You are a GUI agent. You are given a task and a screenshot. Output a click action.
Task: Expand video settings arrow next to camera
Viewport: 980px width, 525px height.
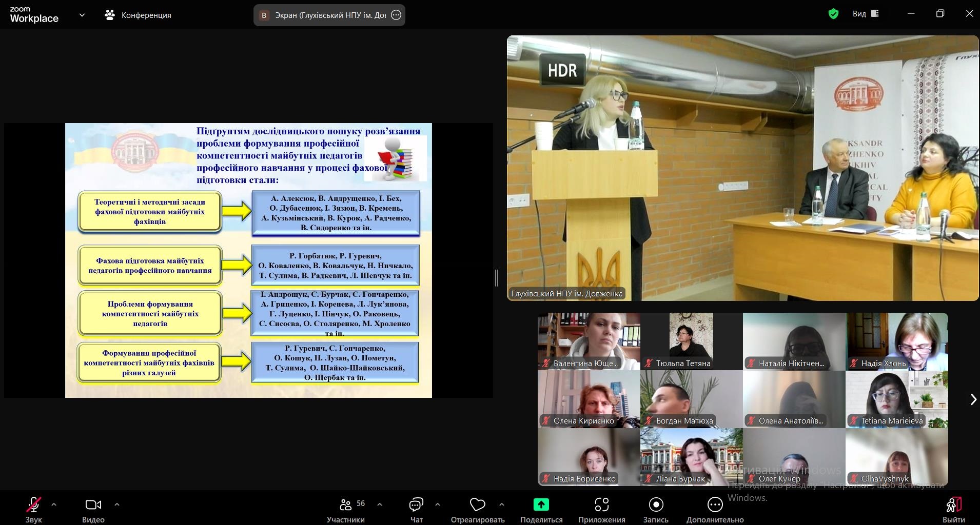click(117, 504)
